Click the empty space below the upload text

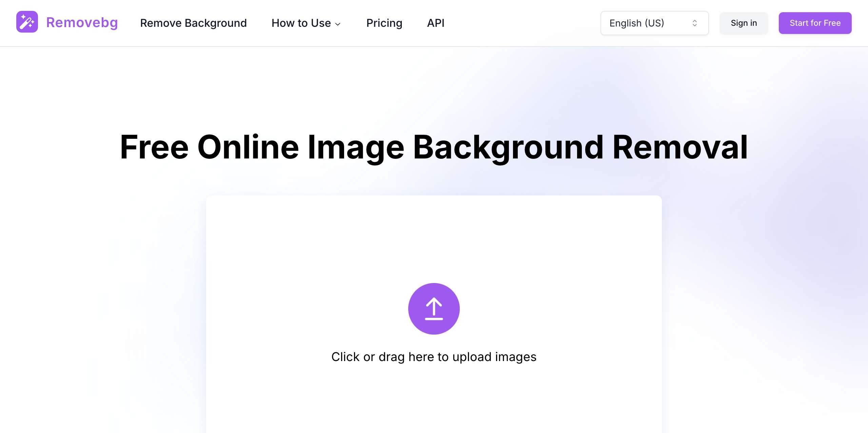click(x=434, y=400)
